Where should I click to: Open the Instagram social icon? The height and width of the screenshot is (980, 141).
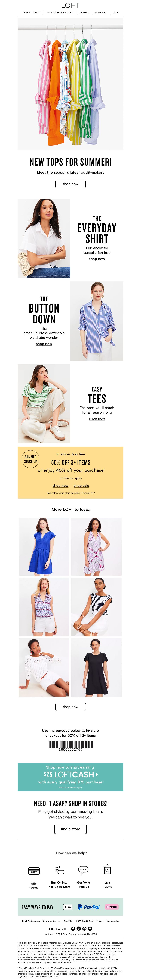point(90,929)
